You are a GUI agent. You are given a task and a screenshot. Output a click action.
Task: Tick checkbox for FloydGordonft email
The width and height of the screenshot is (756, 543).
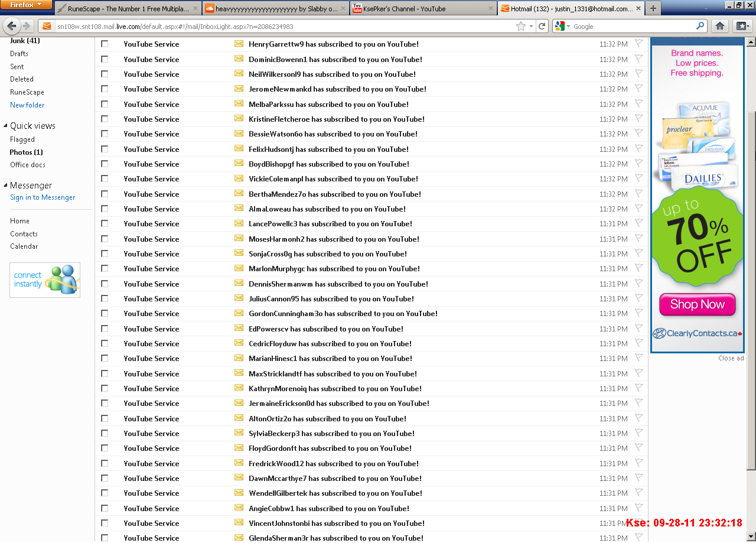tap(105, 448)
